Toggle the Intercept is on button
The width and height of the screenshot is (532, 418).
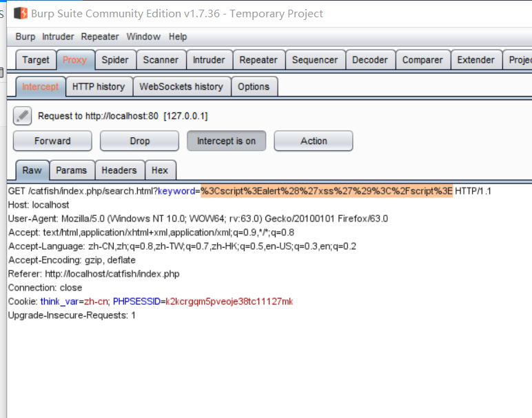click(x=226, y=141)
